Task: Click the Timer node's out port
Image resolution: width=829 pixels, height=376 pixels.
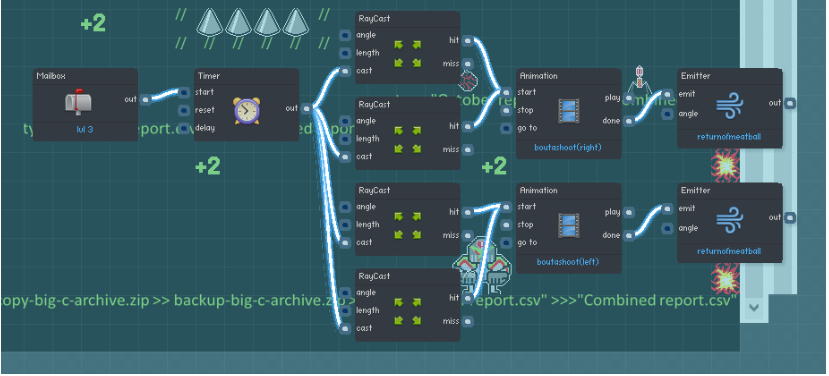Action: [307, 108]
